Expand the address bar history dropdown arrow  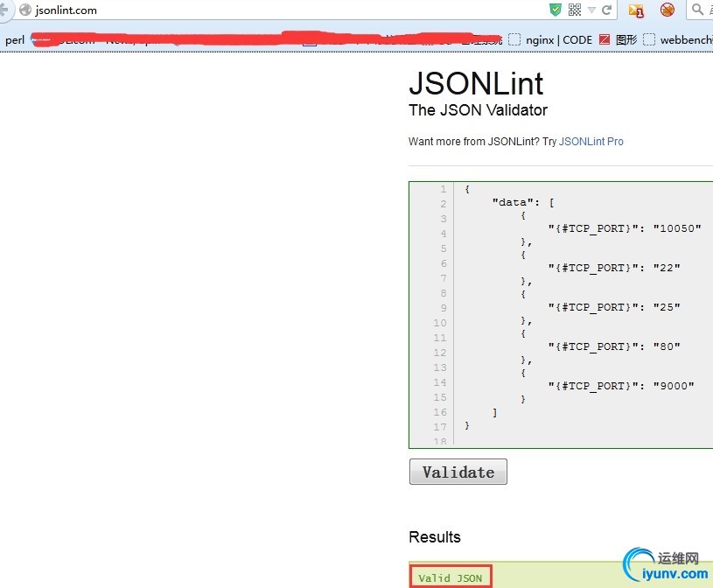pyautogui.click(x=591, y=10)
